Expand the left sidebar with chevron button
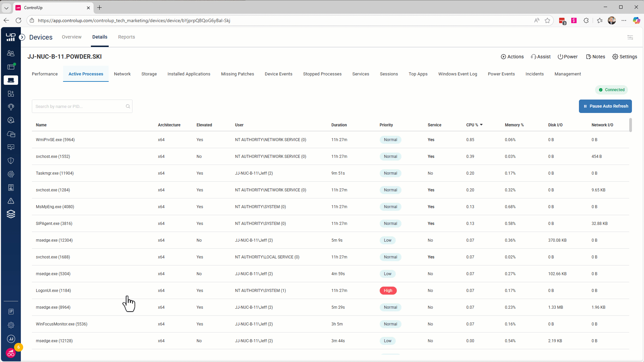 coord(22,37)
